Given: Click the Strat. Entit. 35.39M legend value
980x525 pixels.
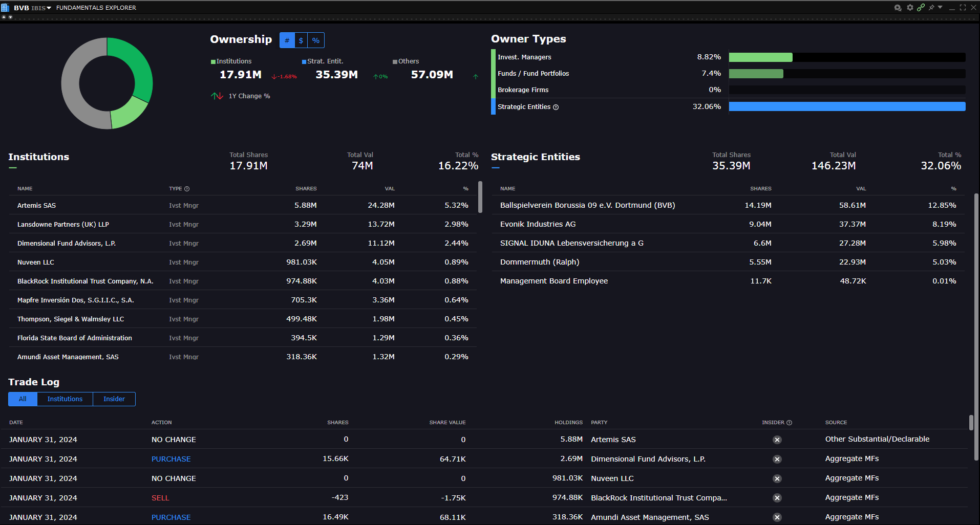Looking at the screenshot, I should pos(337,75).
